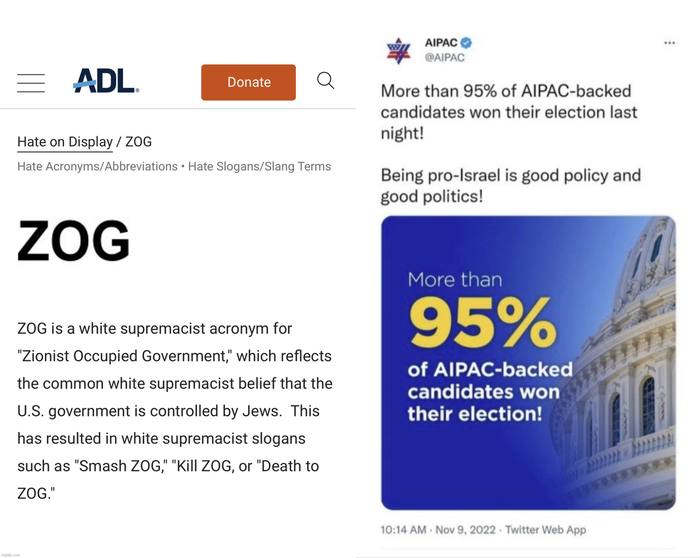Click the large ZOG page heading
This screenshot has width=700, height=558.
73,241
